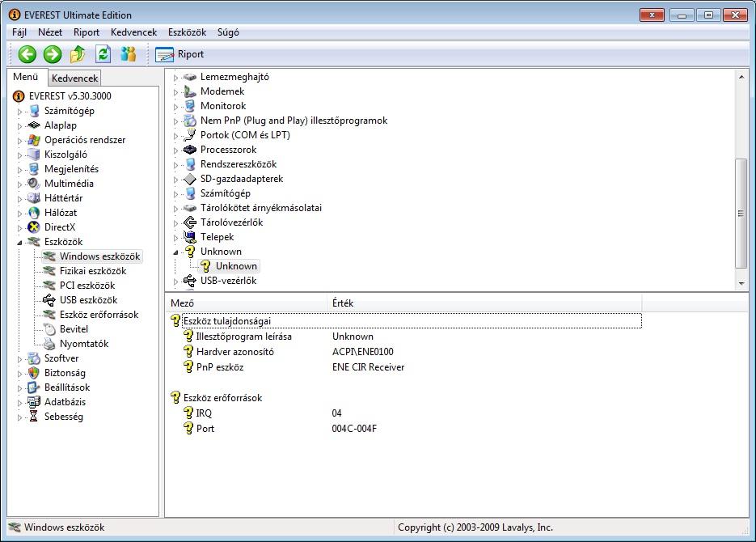This screenshot has height=542, width=756.
Task: Select the Unknown child device item
Action: pyautogui.click(x=236, y=265)
